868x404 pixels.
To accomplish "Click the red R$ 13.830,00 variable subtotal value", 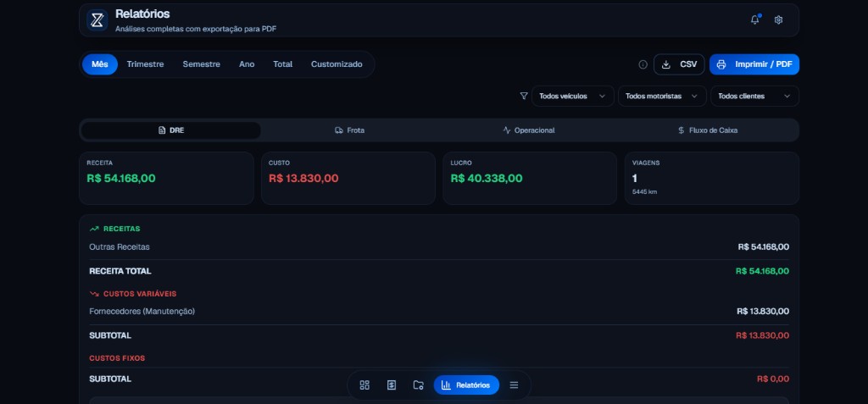I will click(x=762, y=335).
